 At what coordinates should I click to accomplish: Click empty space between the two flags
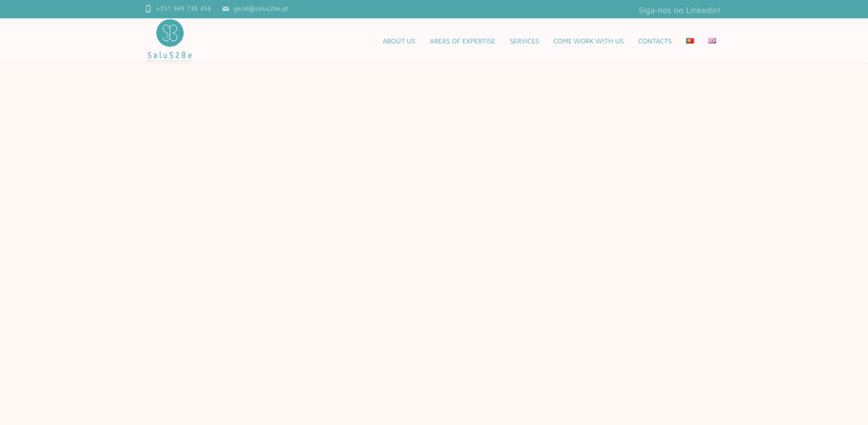coord(701,41)
